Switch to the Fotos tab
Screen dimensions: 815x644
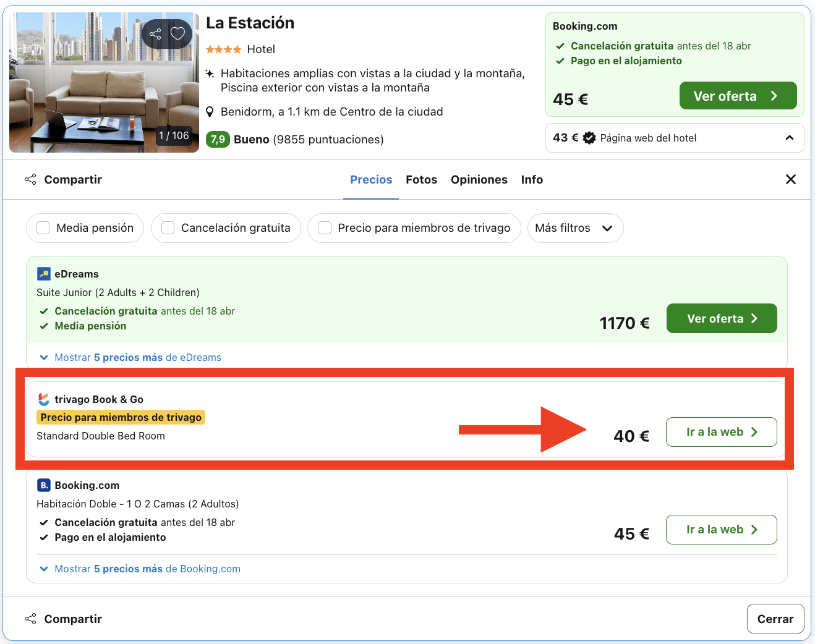(x=421, y=179)
